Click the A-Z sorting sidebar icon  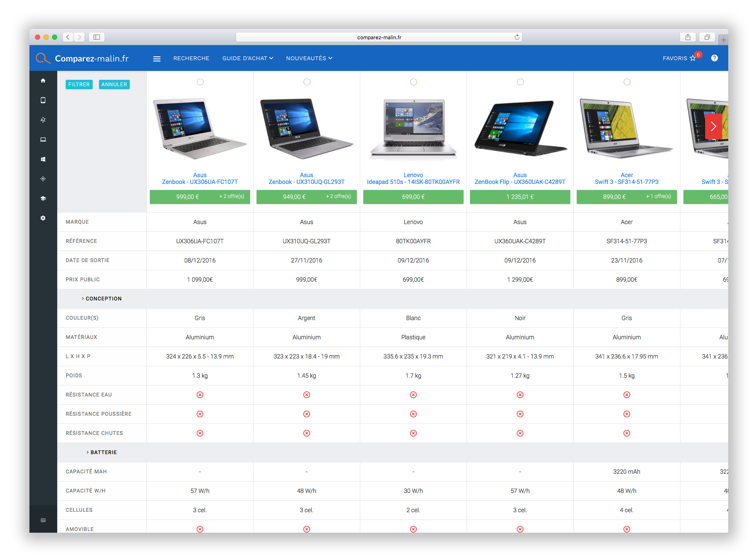click(x=43, y=120)
